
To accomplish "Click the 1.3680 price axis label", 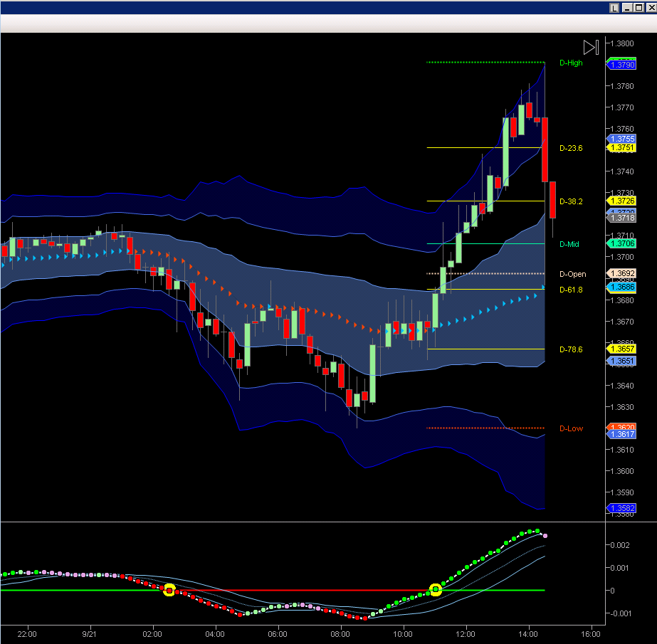I will [622, 300].
